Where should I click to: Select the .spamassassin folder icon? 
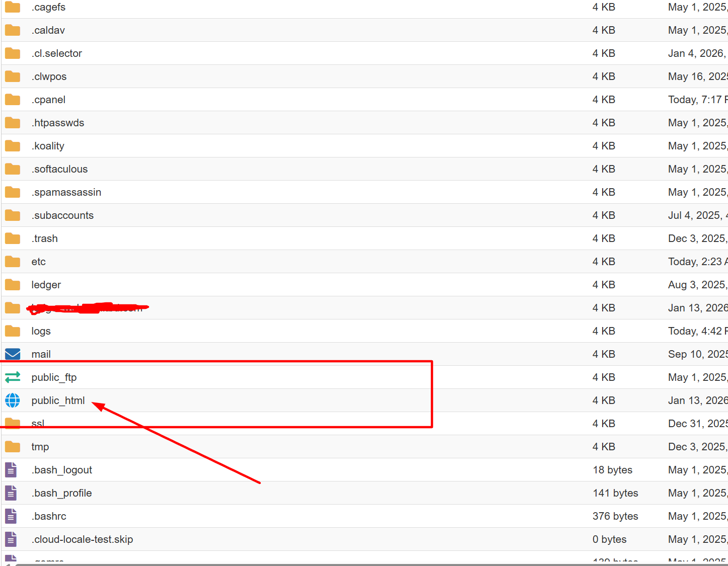point(13,192)
